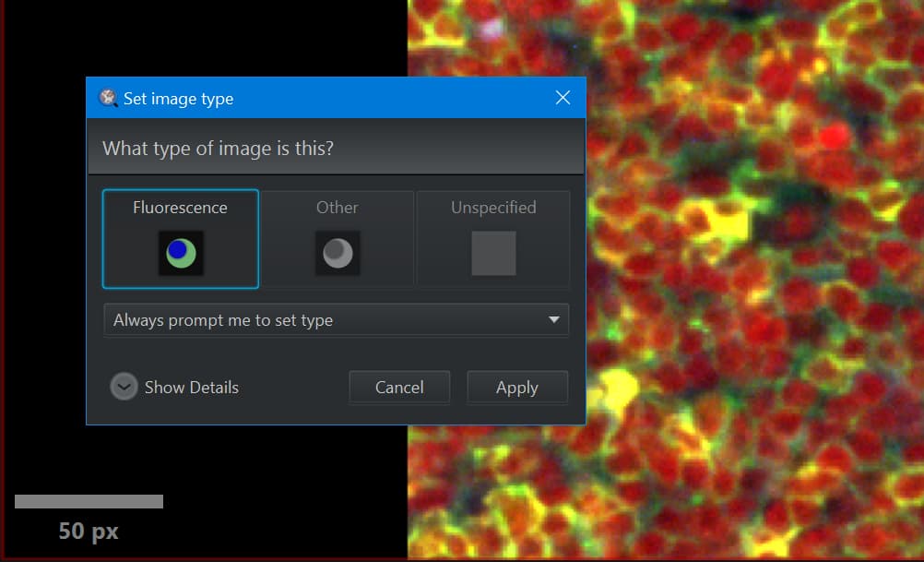924x562 pixels.
Task: Click the dropdown arrow on the prompt setting
Action: 554,319
